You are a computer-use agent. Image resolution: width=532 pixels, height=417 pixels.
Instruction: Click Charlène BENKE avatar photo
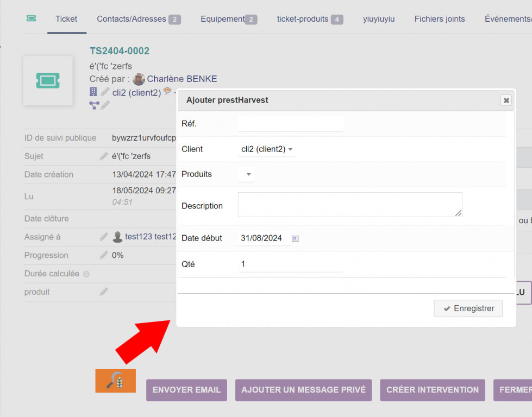139,79
